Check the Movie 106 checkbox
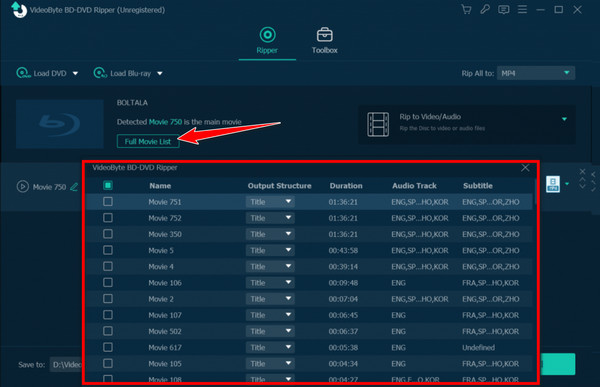The image size is (600, 387). click(108, 282)
